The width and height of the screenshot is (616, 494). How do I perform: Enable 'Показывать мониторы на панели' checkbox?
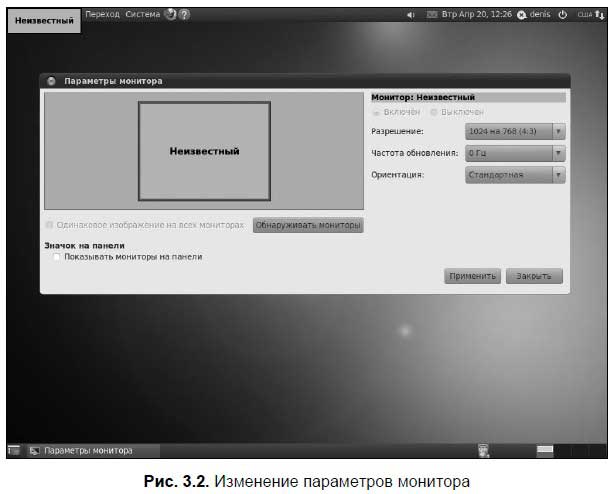58,257
